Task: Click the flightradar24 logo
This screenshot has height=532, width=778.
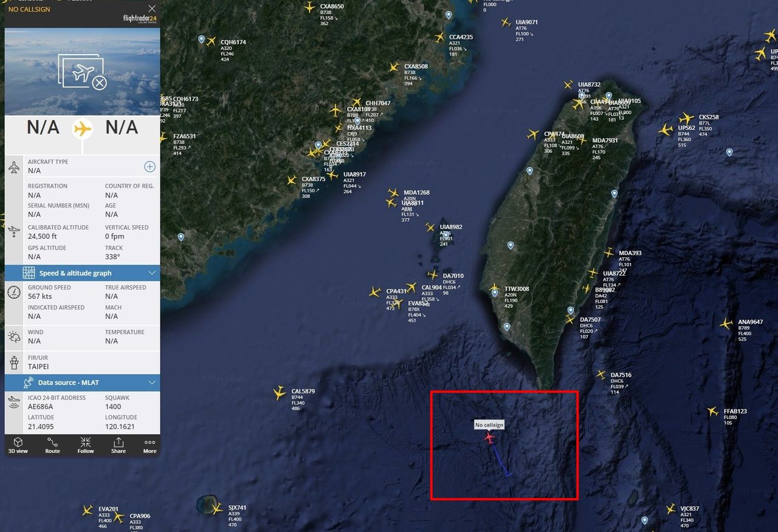Action: 139,19
